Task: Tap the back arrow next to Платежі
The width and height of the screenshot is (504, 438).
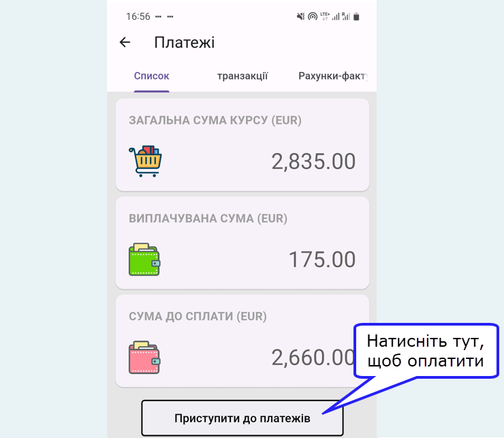Action: (x=125, y=42)
